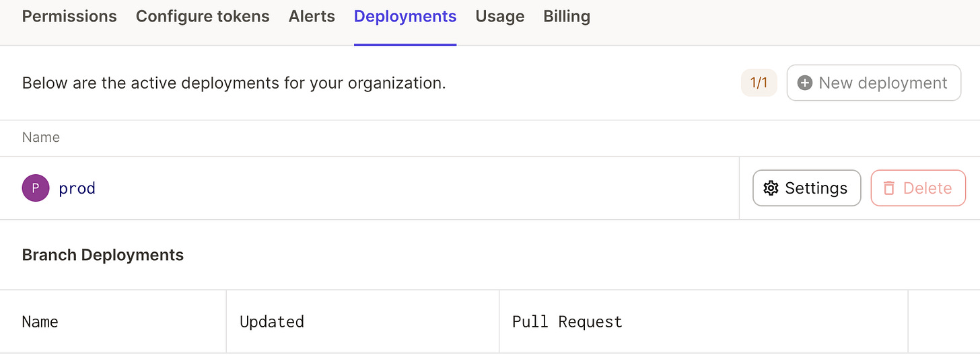
Task: Sort branch deployments by Name column
Action: coord(40,322)
